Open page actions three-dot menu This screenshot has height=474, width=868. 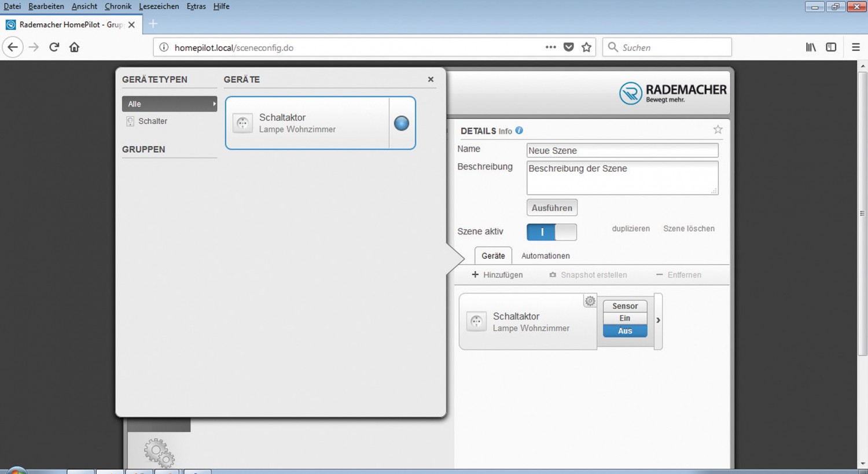coord(550,47)
